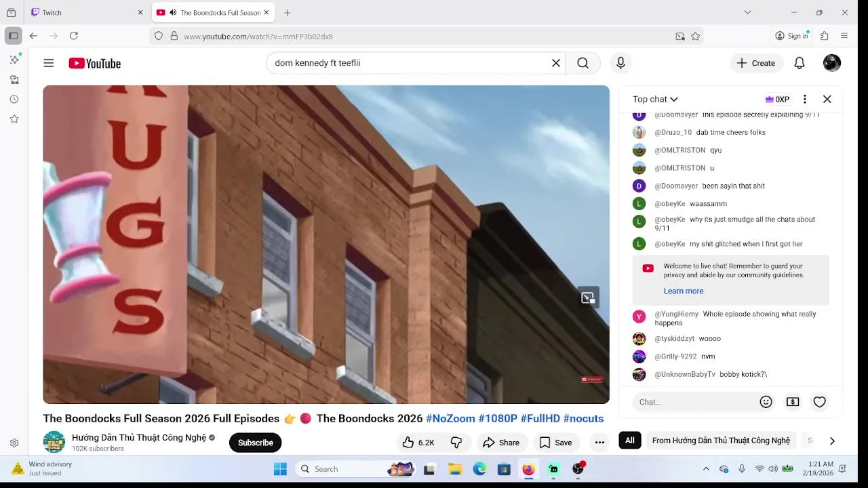
Task: Open File Explorer from the taskbar
Action: coord(455,469)
